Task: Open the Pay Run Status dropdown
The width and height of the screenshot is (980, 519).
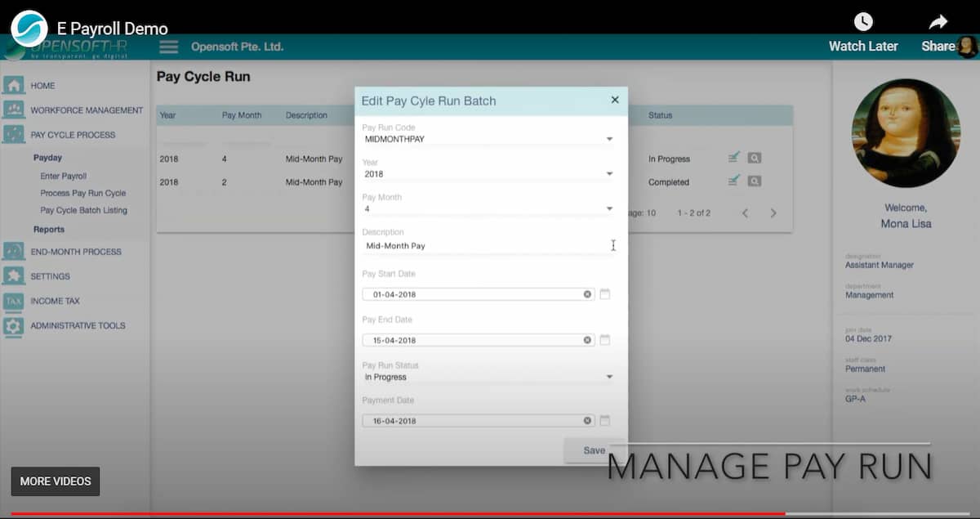Action: (609, 377)
